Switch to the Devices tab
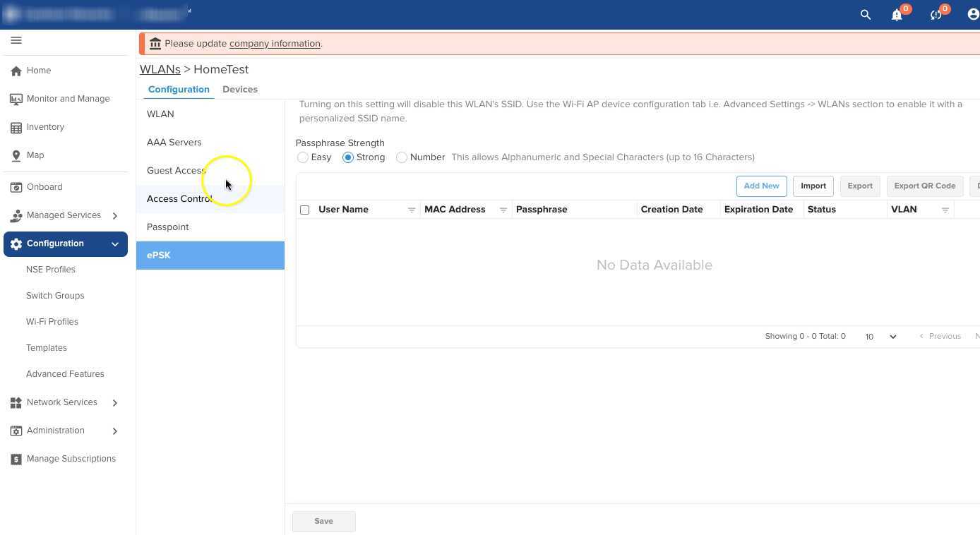Viewport: 980px width, 535px height. [240, 90]
